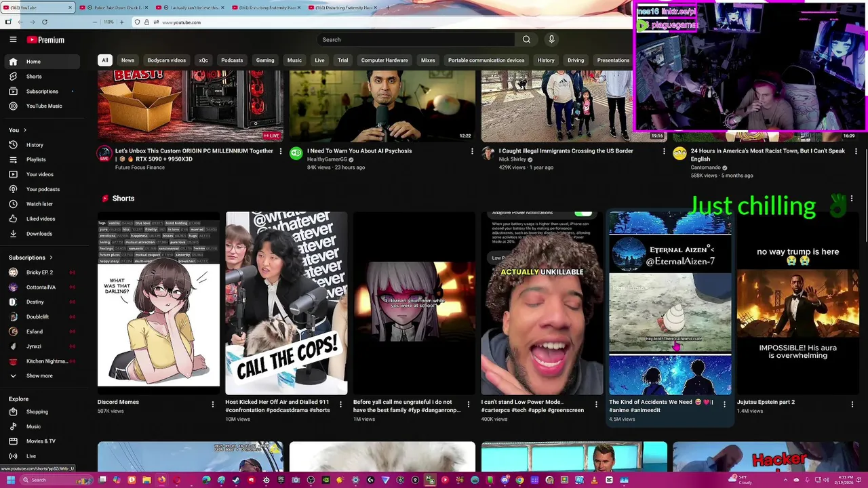Viewport: 868px width, 488px height.
Task: Expand the Subscriptions section chevron
Action: (x=51, y=258)
